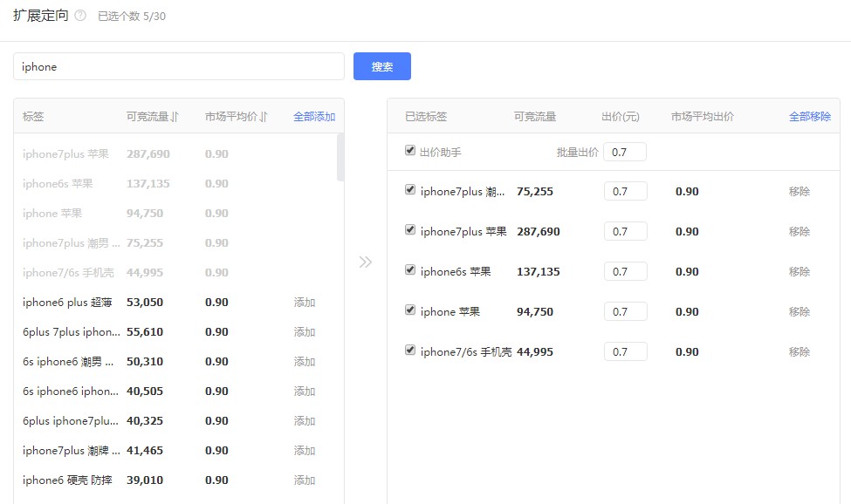
Task: Add the iphone6 plus 超薄 label
Action: 305,303
